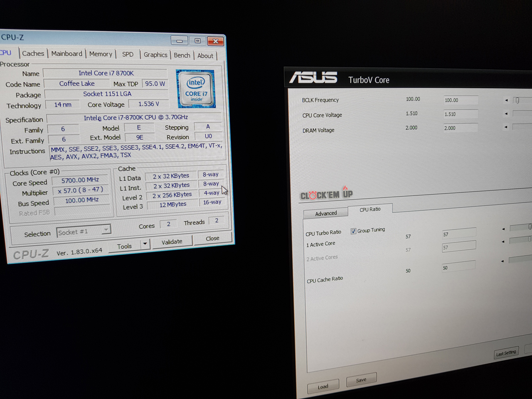The height and width of the screenshot is (399, 532).
Task: Click the CPU Core Voltage input field
Action: coord(461,114)
